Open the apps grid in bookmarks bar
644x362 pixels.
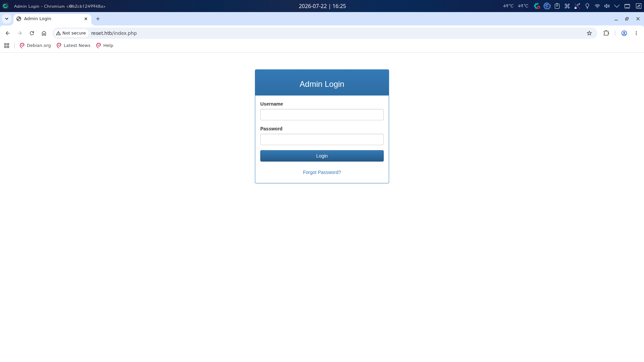pos(7,46)
